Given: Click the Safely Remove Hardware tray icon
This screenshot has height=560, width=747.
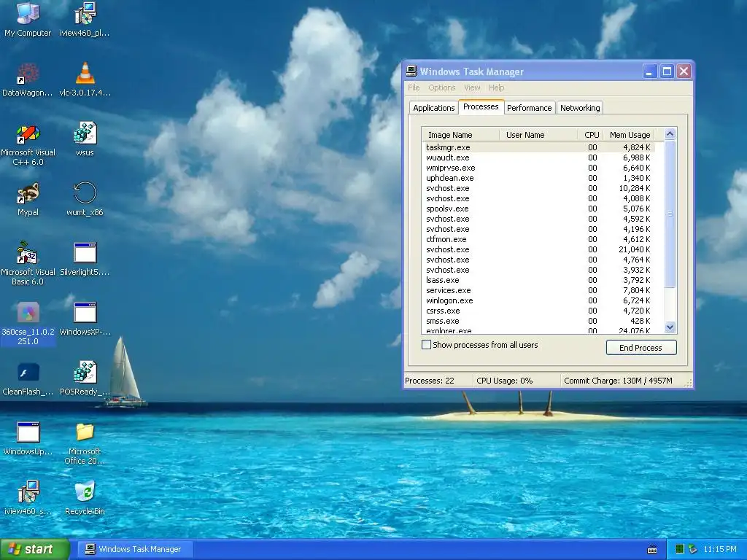Looking at the screenshot, I should coord(693,549).
